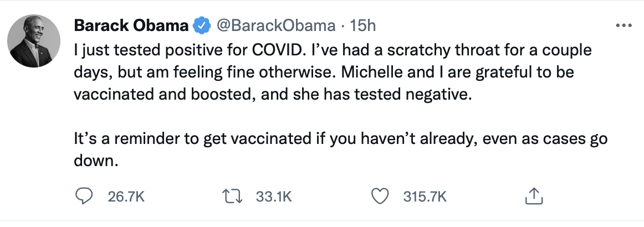Open the profile picture avatar

pos(34,41)
